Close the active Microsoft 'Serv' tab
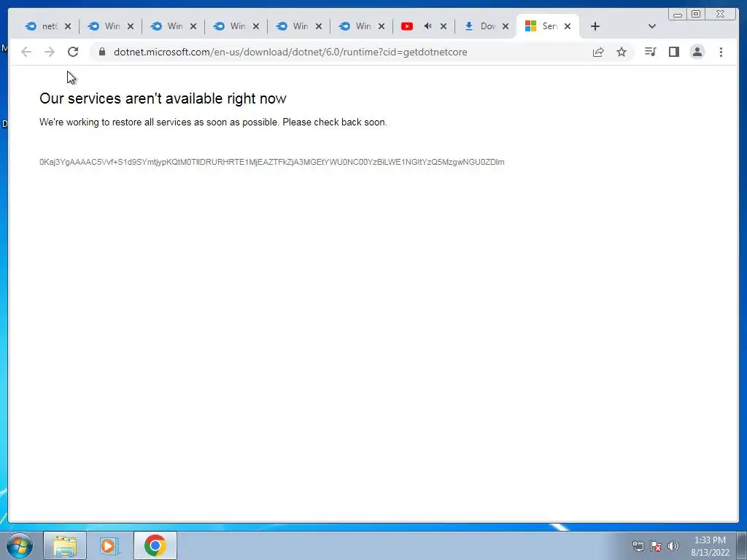747x560 pixels. point(568,26)
